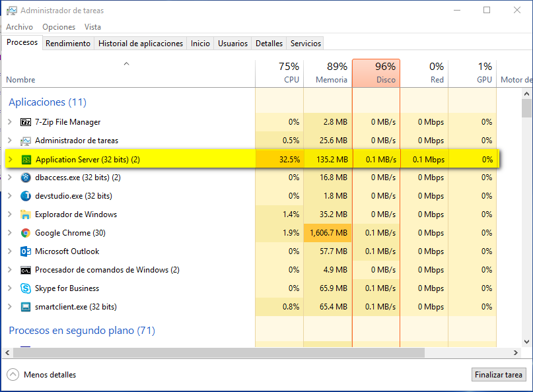Open the Archivo menu
The width and height of the screenshot is (533, 392).
click(19, 27)
